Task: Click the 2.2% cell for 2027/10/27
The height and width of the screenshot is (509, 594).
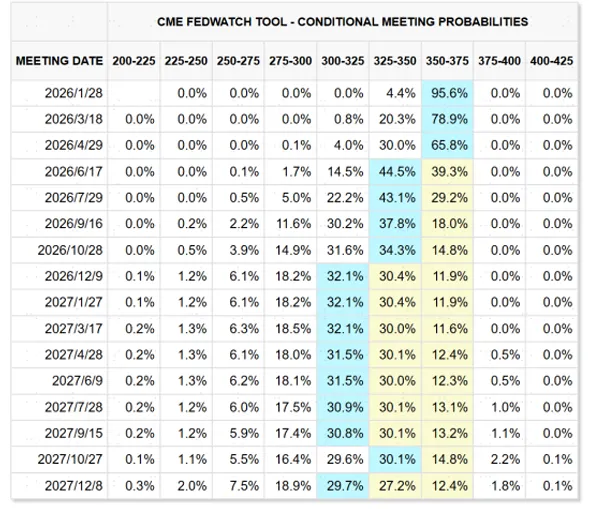Action: pyautogui.click(x=499, y=460)
